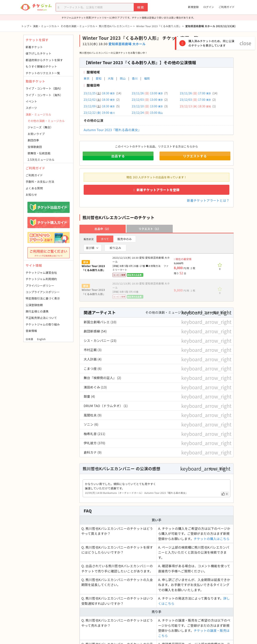Image resolution: width=257 pixels, height=644 pixels.
Task: Favorite star on 9,000円 ticket listing
Action: pyautogui.click(x=220, y=289)
